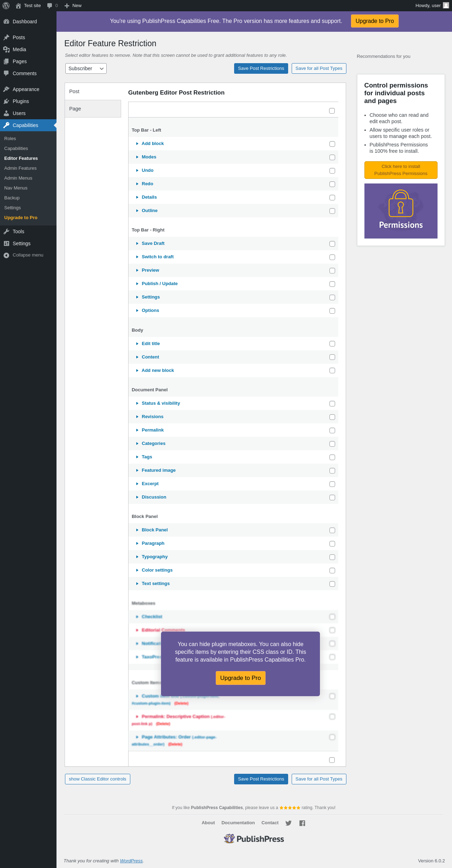
Task: Click the Plugins plug icon
Action: [6, 101]
